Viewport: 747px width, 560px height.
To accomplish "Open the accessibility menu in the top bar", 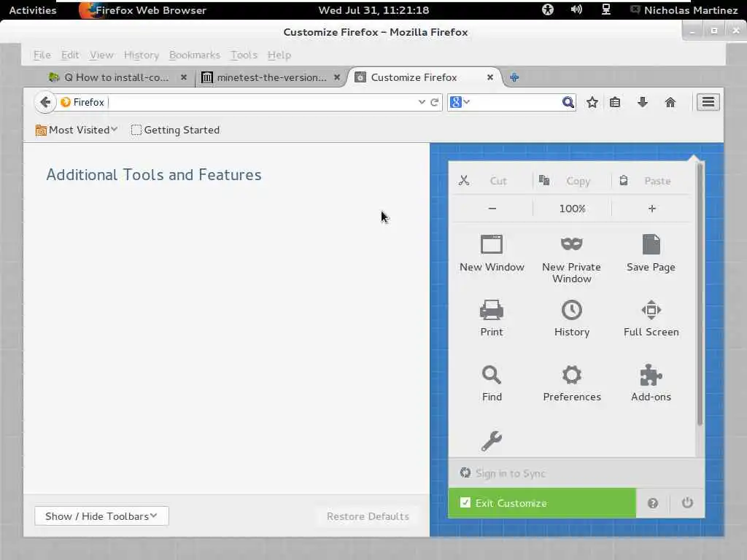I will (547, 9).
